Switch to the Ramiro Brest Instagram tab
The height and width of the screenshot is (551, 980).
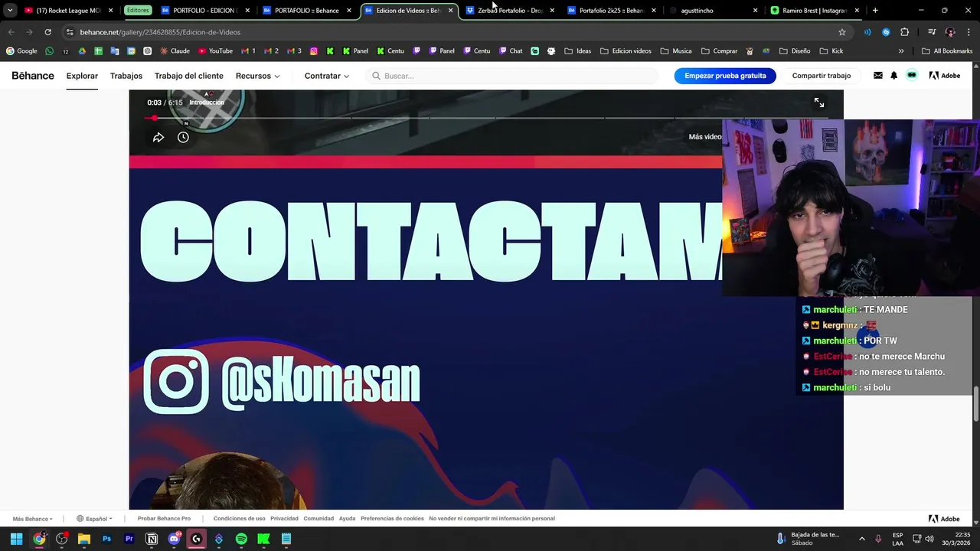pos(814,11)
